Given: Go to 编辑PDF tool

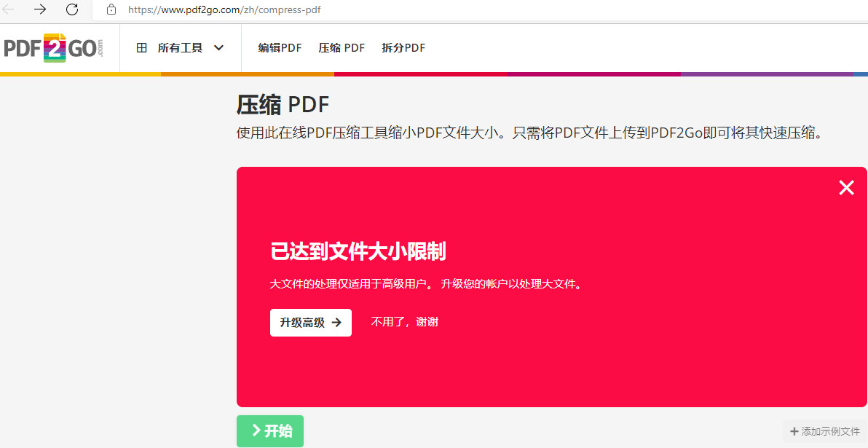Looking at the screenshot, I should pyautogui.click(x=280, y=47).
